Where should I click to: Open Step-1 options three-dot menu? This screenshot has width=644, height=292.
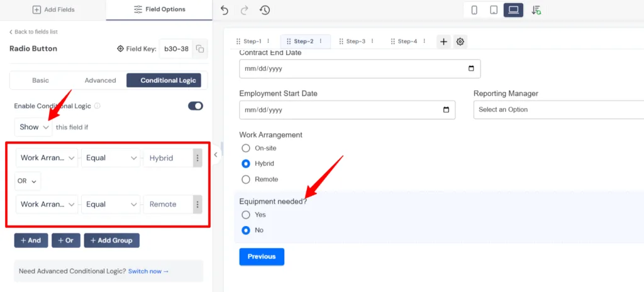[268, 41]
